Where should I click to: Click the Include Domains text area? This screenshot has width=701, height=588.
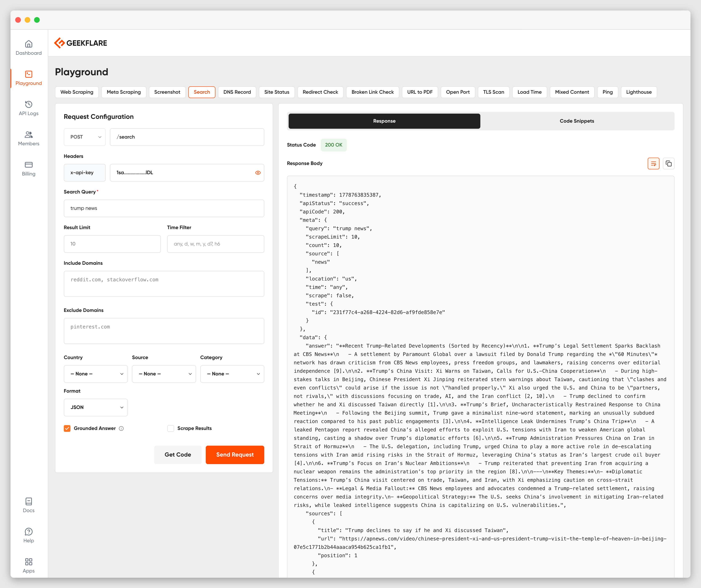[x=164, y=284]
